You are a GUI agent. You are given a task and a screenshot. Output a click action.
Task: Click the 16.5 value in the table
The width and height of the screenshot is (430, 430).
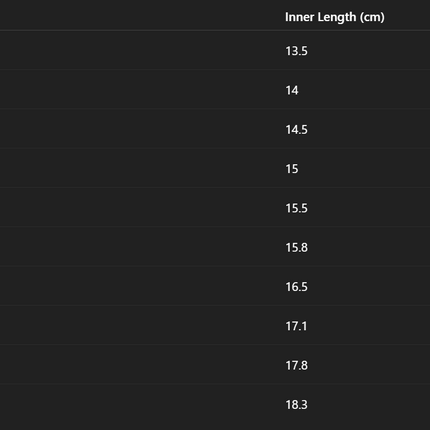pyautogui.click(x=296, y=287)
